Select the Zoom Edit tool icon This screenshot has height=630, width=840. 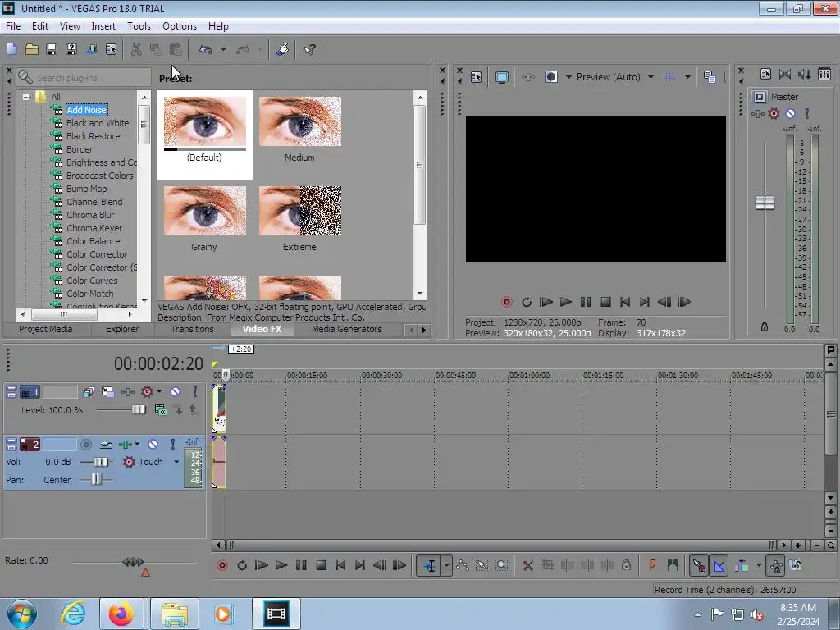pyautogui.click(x=501, y=566)
